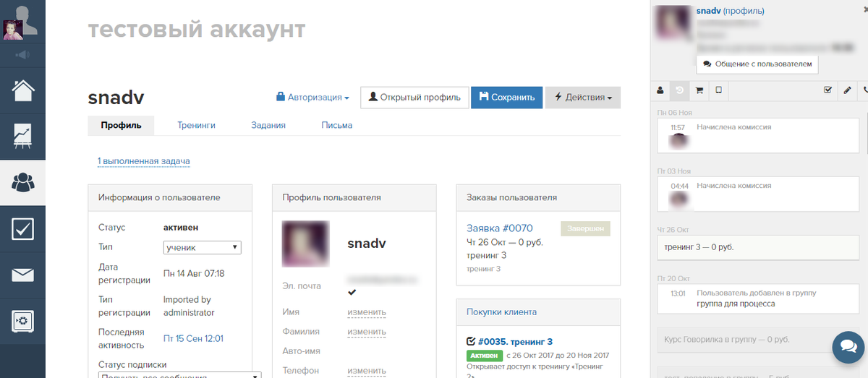Click the user profile photo in Профиль пользователя

[x=306, y=245]
